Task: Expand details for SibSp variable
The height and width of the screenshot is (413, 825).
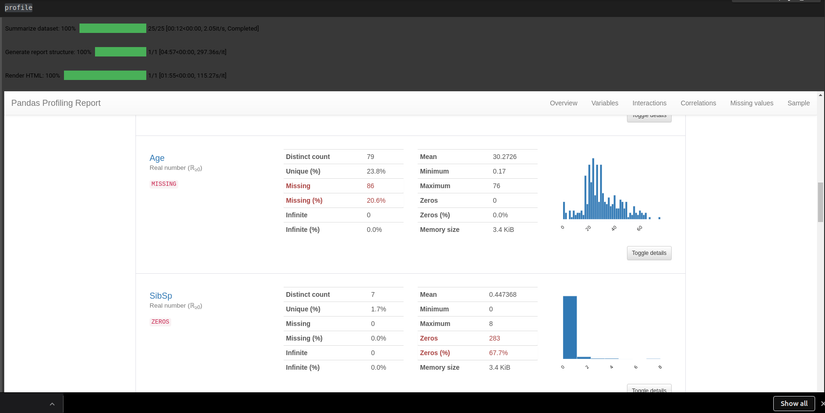Action: click(x=649, y=389)
